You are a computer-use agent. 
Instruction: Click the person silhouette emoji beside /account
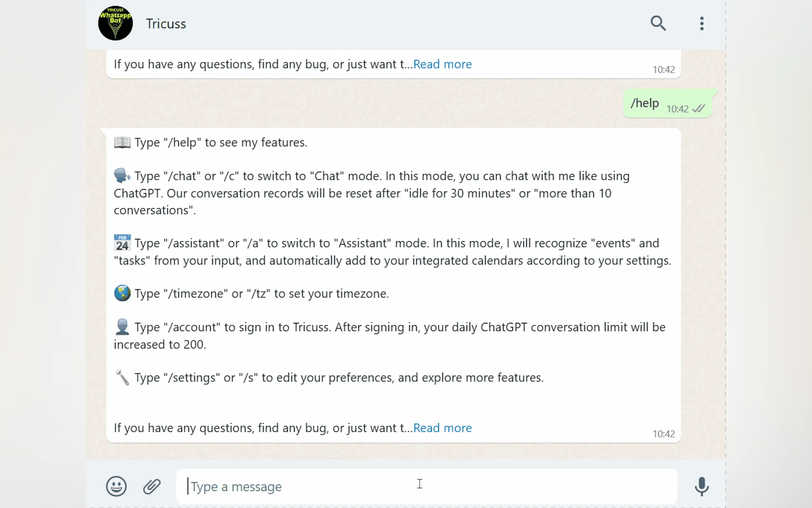point(122,327)
